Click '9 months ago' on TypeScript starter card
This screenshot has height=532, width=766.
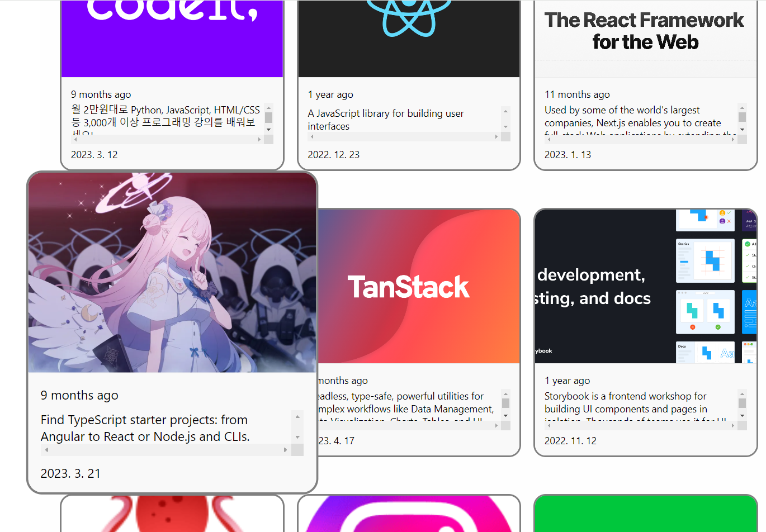pos(79,395)
